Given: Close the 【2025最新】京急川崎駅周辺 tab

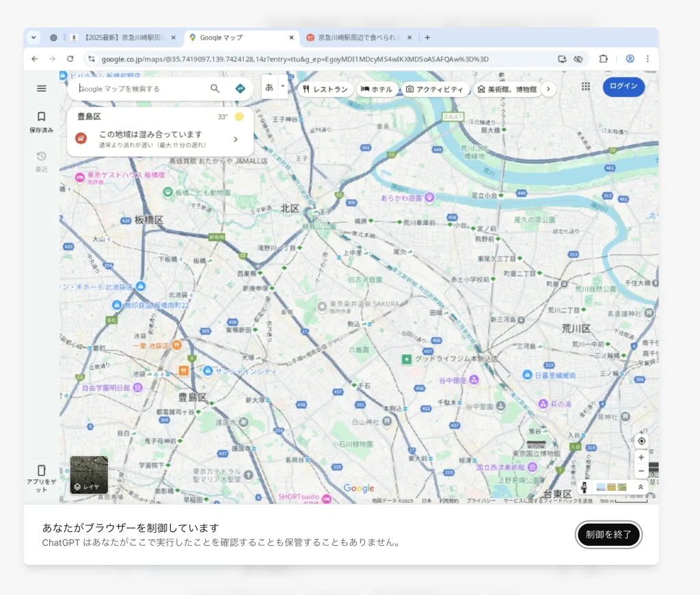Looking at the screenshot, I should click(173, 38).
